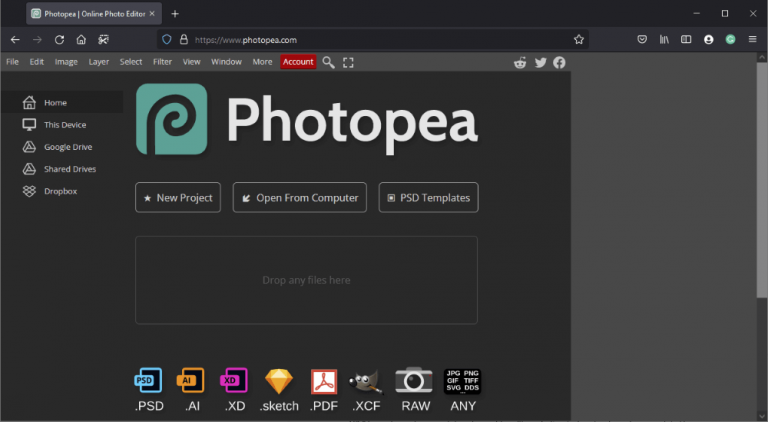Open the File menu

[x=12, y=62]
